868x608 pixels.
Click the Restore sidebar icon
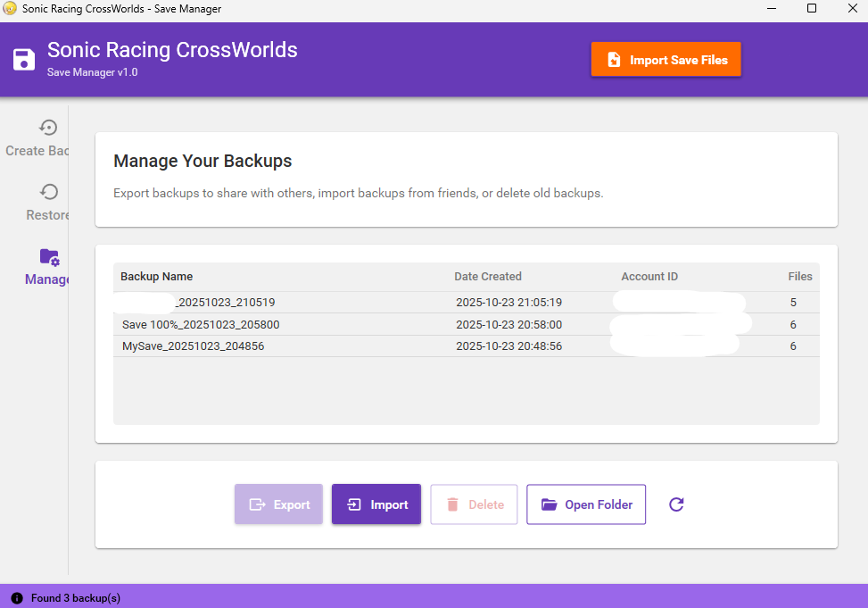(48, 192)
